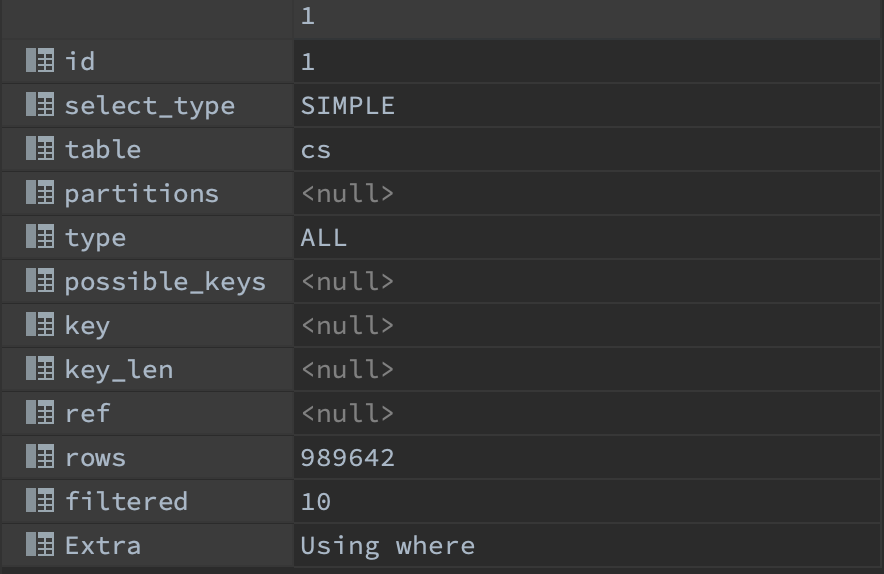This screenshot has width=884, height=574.
Task: Click the 989642 rows value
Action: [x=348, y=457]
